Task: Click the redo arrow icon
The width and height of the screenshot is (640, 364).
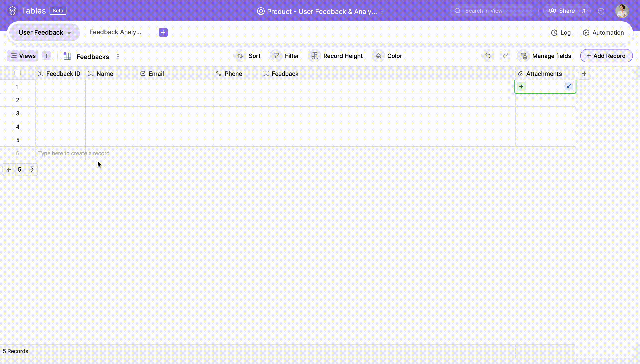Action: click(x=505, y=55)
